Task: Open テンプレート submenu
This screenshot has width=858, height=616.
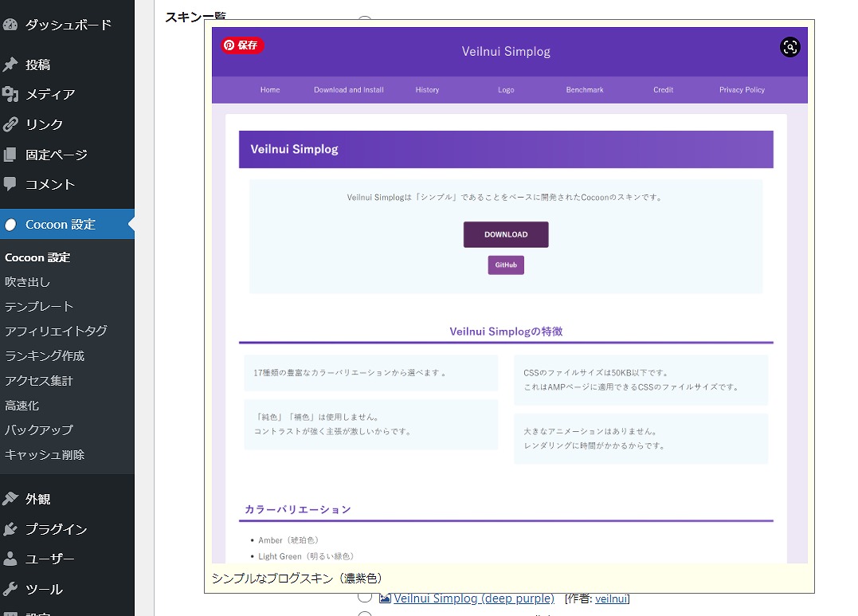Action: (39, 307)
